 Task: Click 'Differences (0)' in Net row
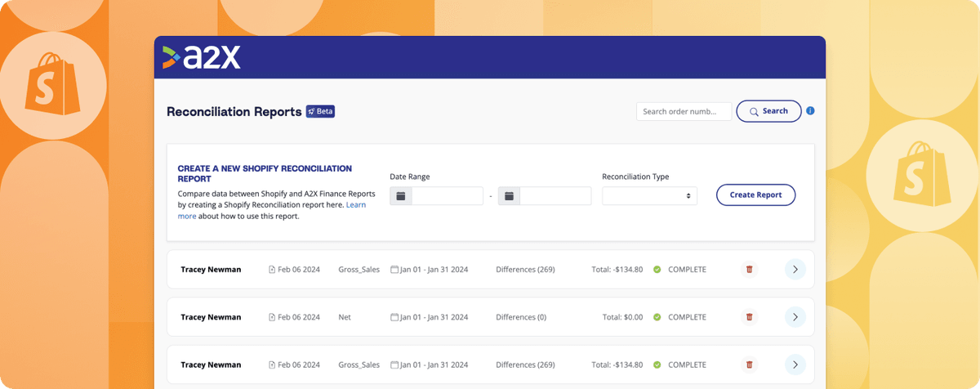(x=521, y=317)
